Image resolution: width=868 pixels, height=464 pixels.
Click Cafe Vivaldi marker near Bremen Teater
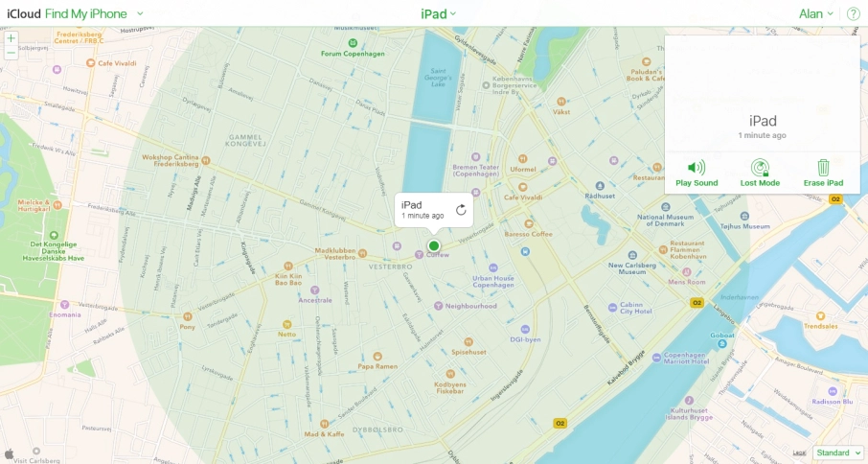click(x=522, y=187)
